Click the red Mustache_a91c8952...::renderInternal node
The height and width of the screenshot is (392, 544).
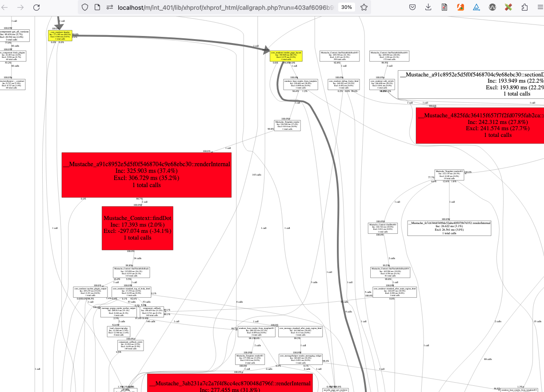tap(147, 175)
